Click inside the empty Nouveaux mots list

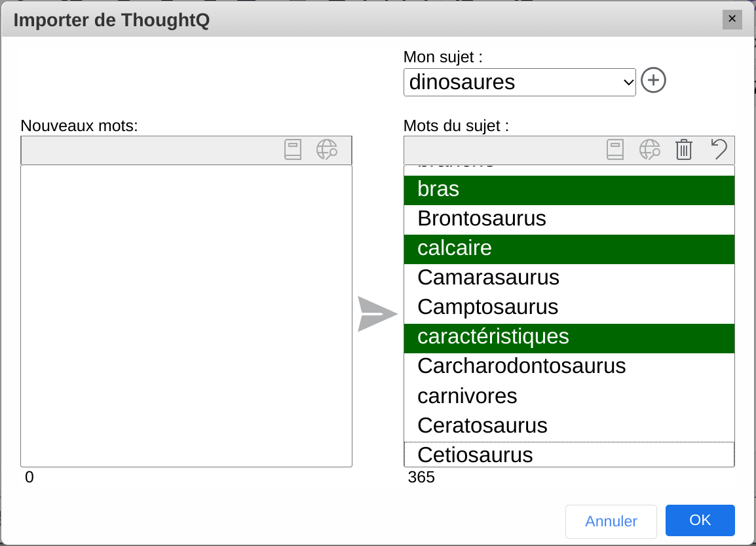tap(186, 316)
